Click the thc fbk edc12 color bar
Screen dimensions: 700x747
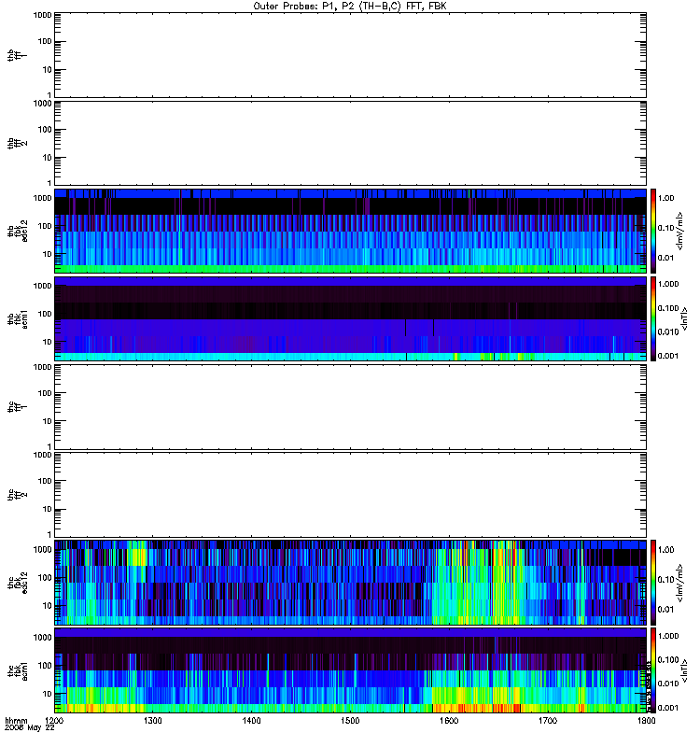653,583
